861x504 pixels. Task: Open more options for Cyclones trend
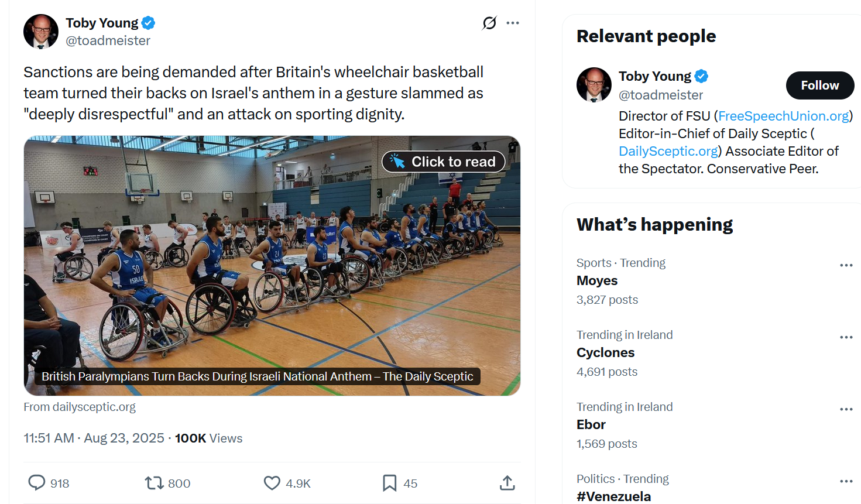coord(846,337)
